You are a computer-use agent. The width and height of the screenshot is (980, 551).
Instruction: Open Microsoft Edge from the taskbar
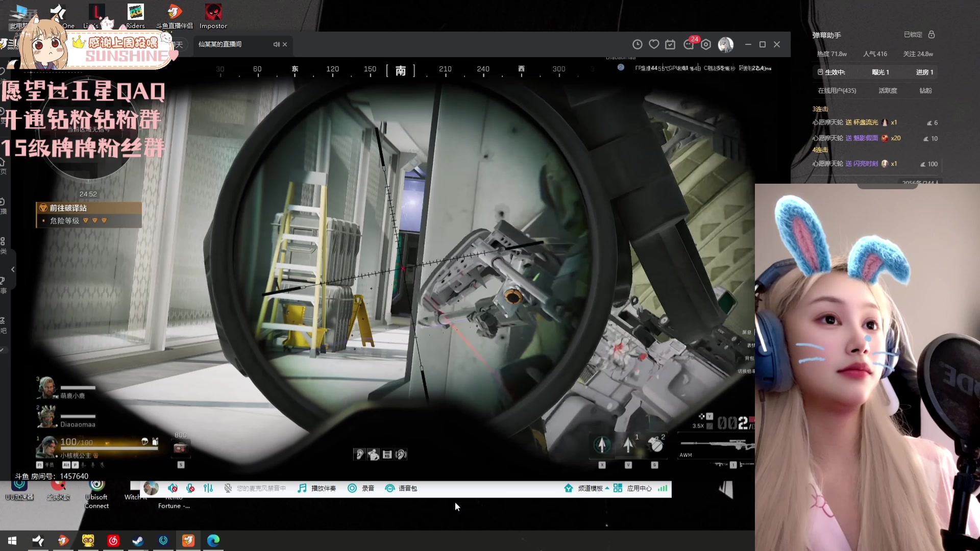pos(213,540)
